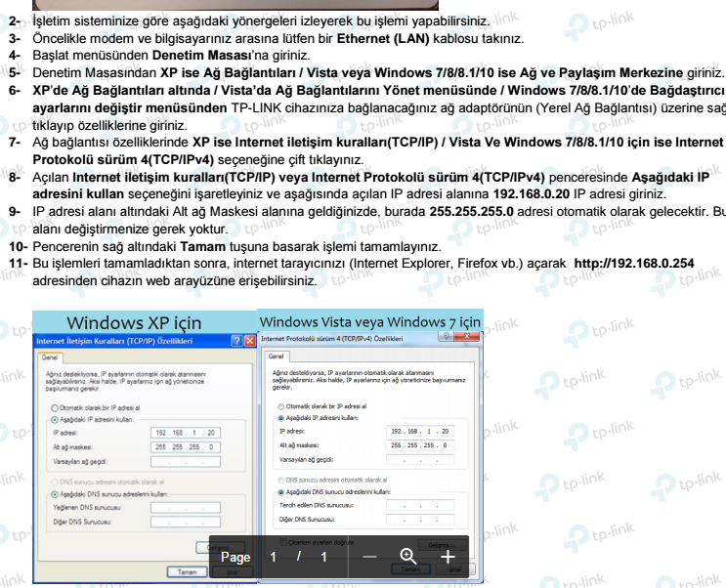Viewport: 726px width, 588px height.
Task: Click 'adresinden cihazın web arayüzüne erişebilirsiniz' line
Action: [x=175, y=281]
